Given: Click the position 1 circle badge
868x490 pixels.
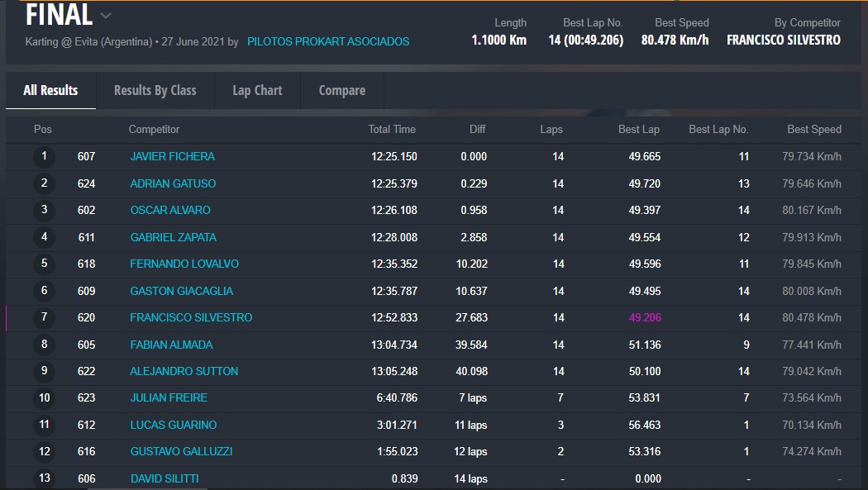Looking at the screenshot, I should click(x=44, y=156).
